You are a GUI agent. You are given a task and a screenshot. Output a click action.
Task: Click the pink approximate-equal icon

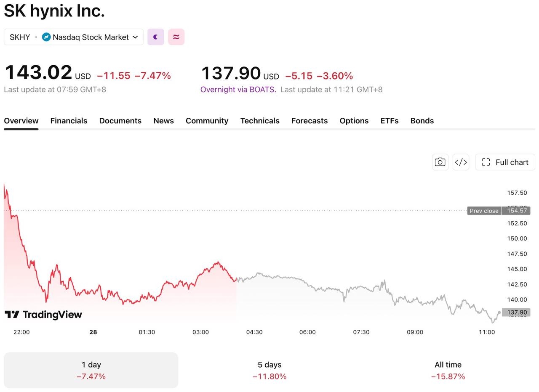176,37
